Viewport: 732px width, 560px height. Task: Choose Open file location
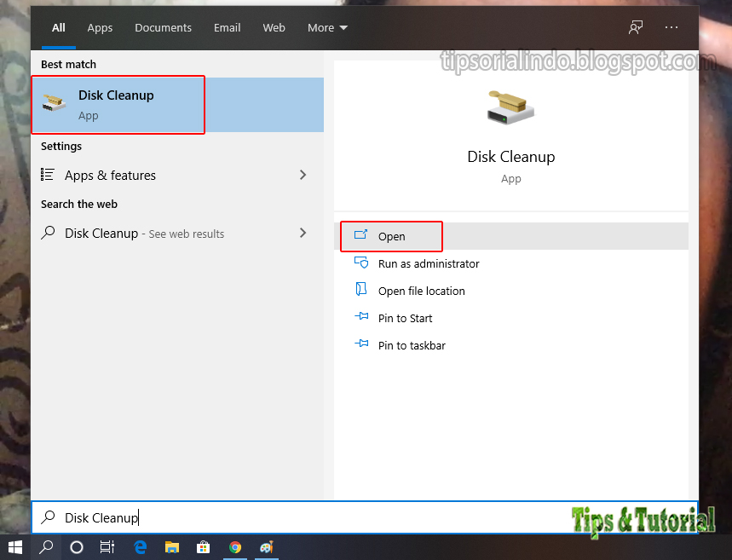tap(510, 291)
